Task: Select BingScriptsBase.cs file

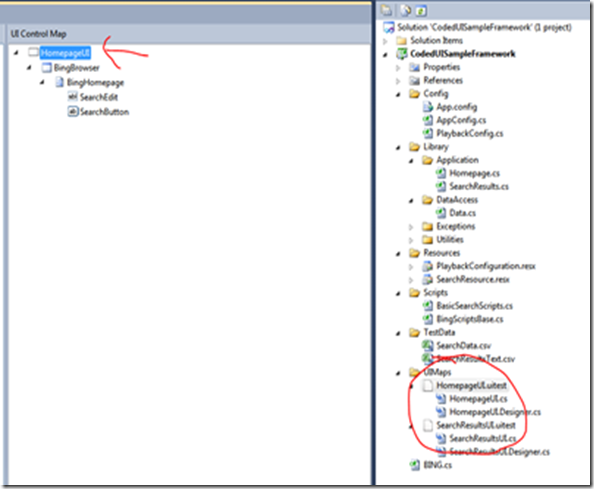Action: 470,319
